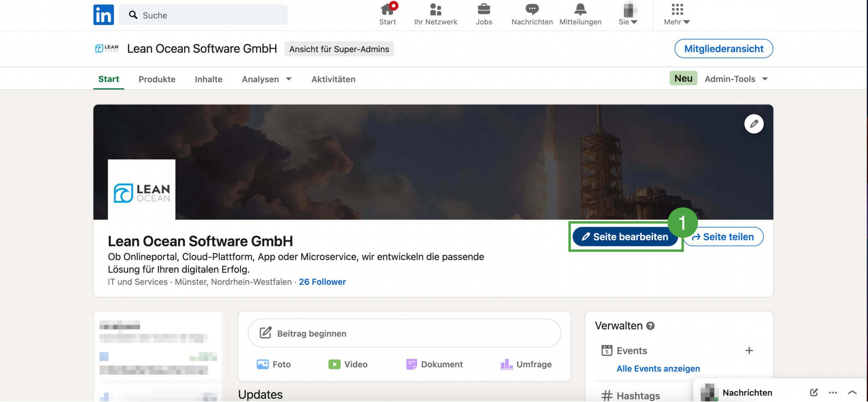The image size is (868, 402).
Task: Switch to the Inhalte tab
Action: click(209, 79)
